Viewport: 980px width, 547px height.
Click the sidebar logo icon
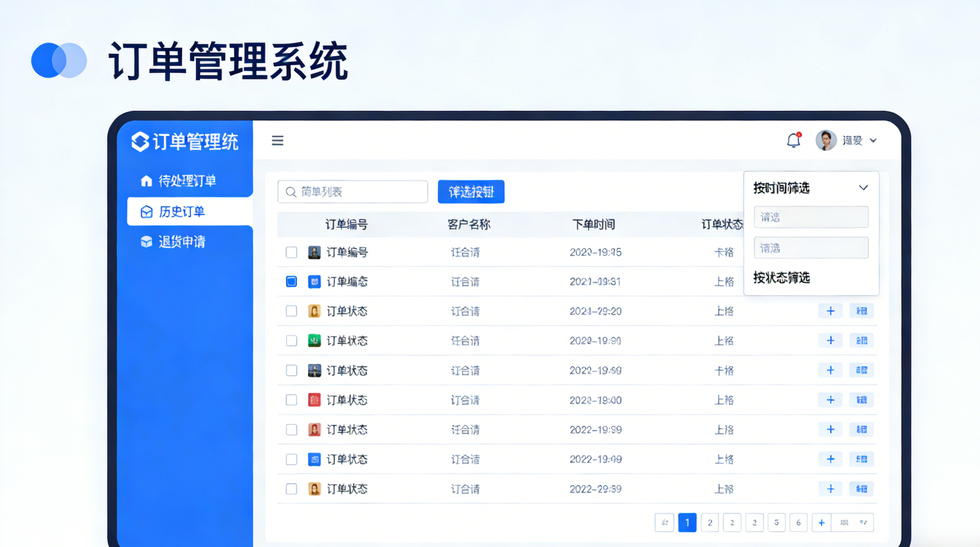pyautogui.click(x=140, y=142)
